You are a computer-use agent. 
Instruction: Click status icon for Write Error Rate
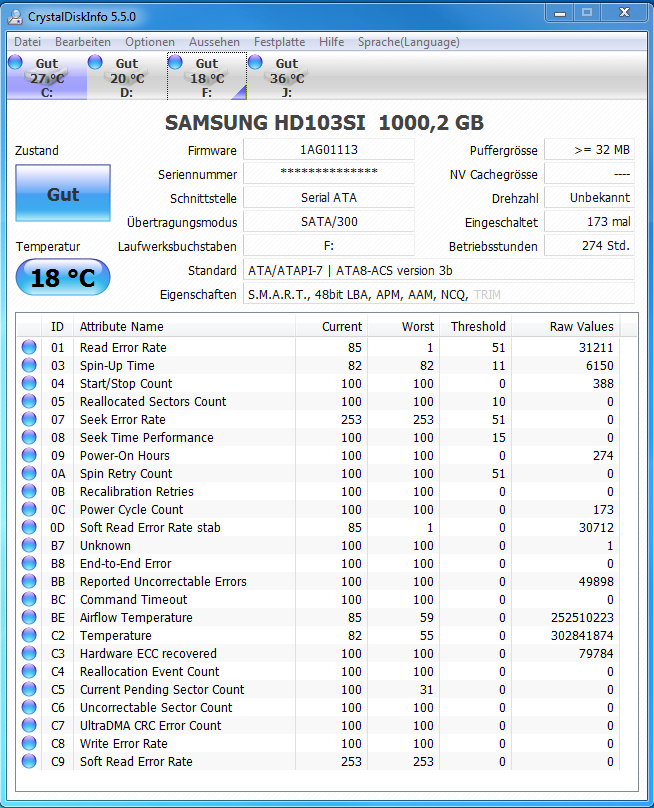tap(29, 744)
